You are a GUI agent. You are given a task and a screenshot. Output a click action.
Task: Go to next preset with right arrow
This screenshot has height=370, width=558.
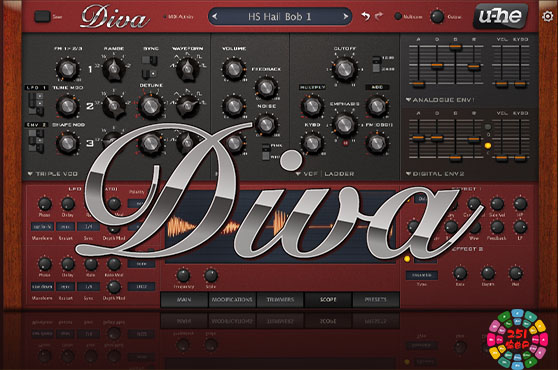tap(346, 16)
